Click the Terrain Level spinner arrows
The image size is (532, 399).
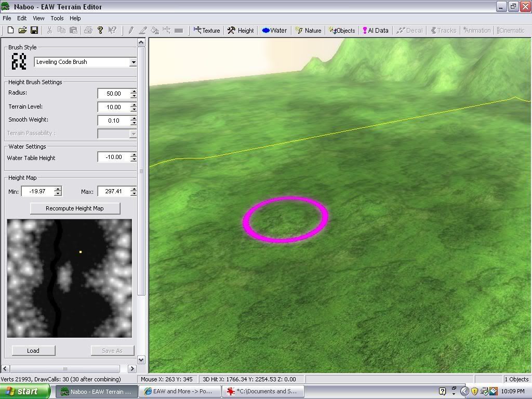[134, 107]
